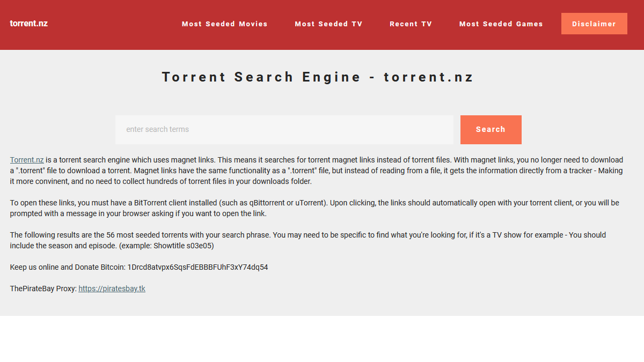Screen dimensions: 644x362
Task: View Most Seeded Games list
Action: click(501, 24)
